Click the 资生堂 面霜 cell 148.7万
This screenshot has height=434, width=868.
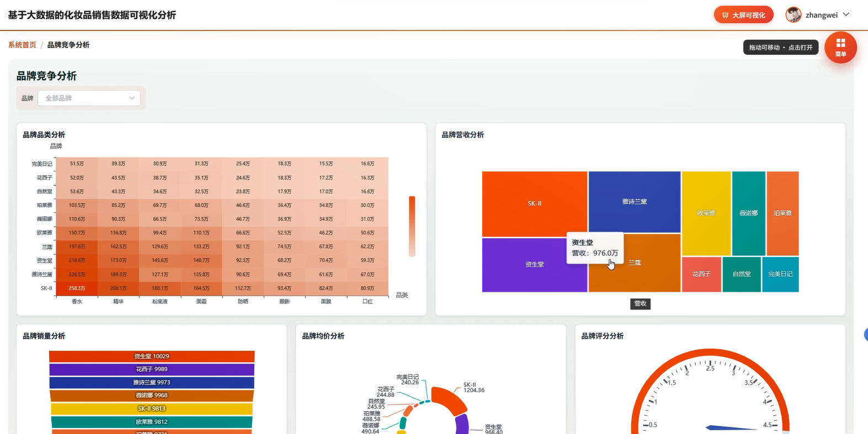201,261
